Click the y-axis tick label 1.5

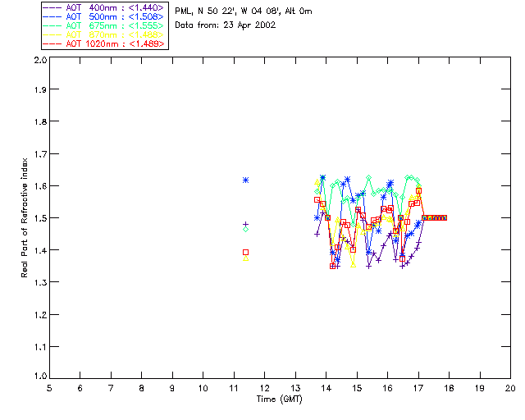[x=40, y=218]
